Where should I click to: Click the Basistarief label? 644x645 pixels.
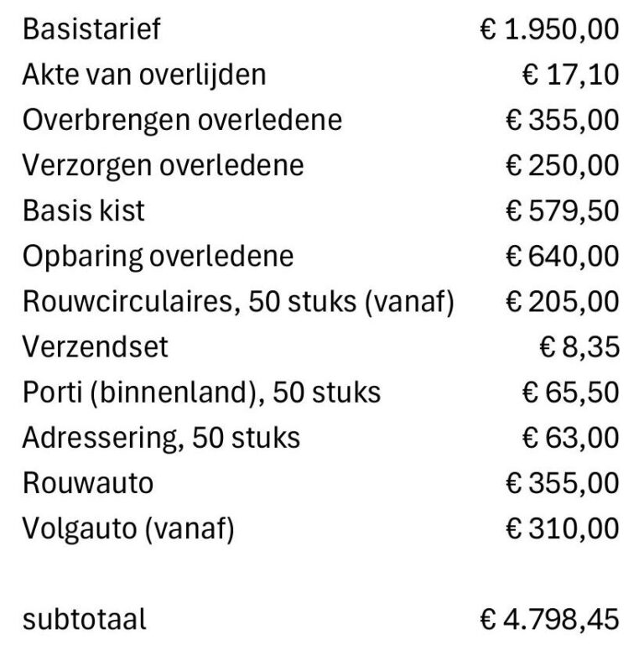click(91, 29)
